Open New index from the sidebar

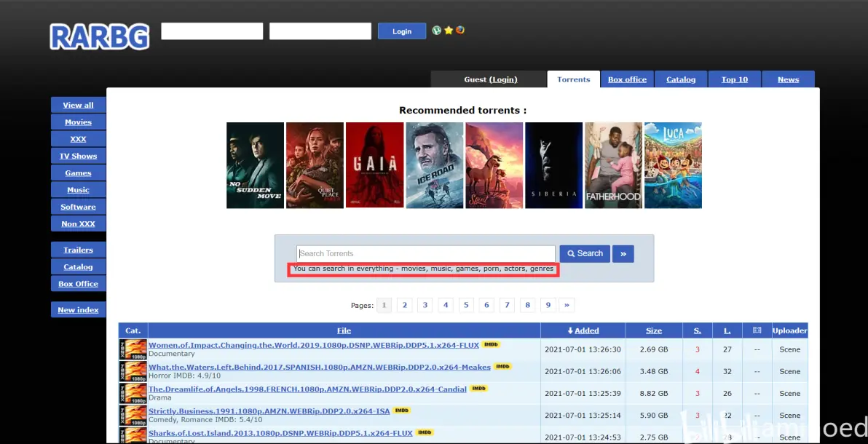tap(78, 309)
